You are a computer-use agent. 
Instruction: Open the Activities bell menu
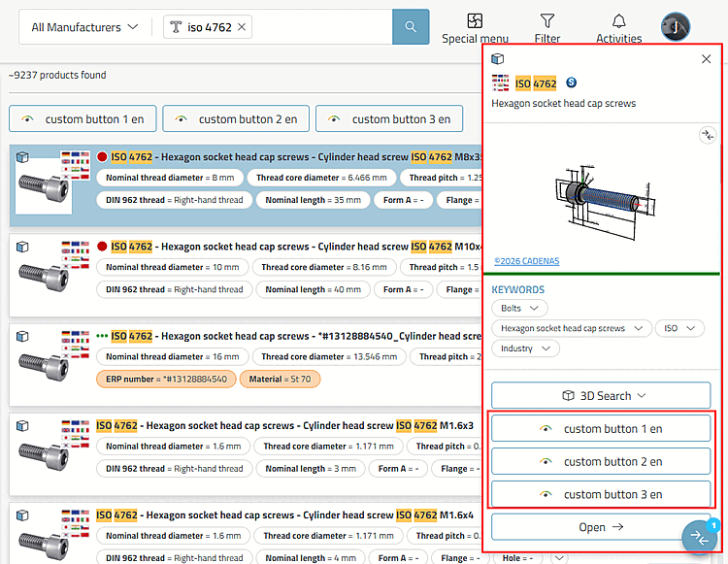619,28
